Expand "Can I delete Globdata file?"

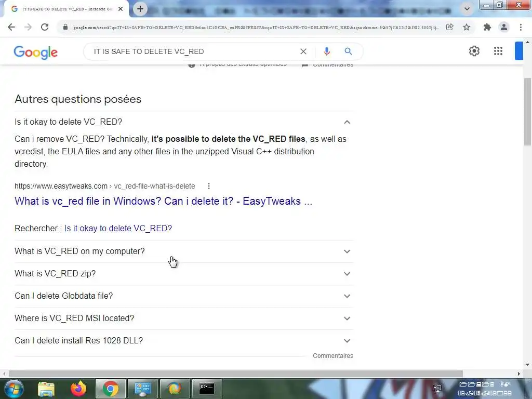click(184, 296)
